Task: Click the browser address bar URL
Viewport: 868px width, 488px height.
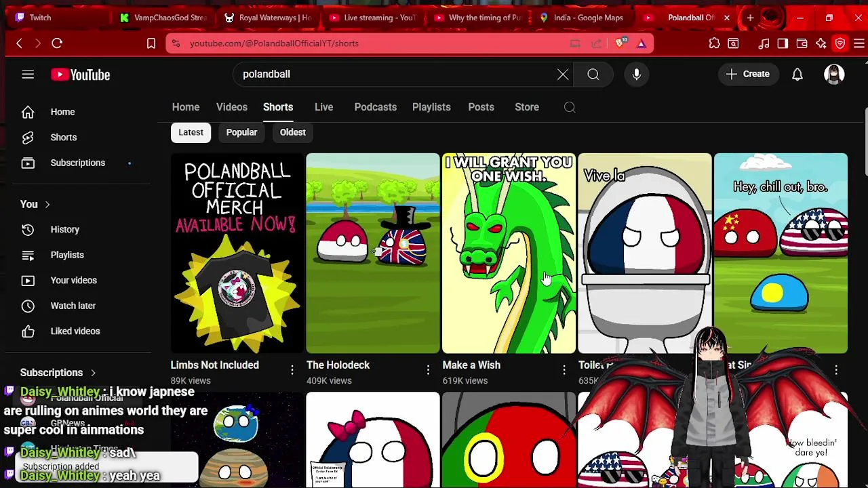Action: tap(274, 43)
